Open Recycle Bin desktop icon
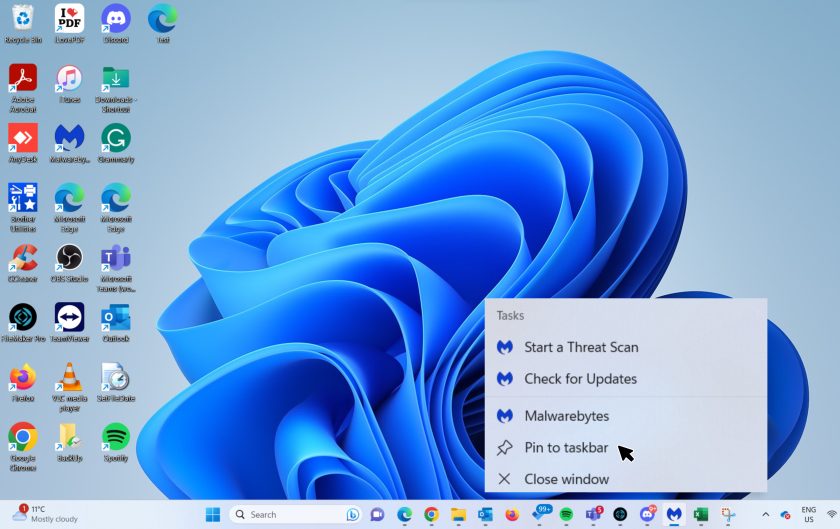The image size is (840, 529). pos(22,20)
